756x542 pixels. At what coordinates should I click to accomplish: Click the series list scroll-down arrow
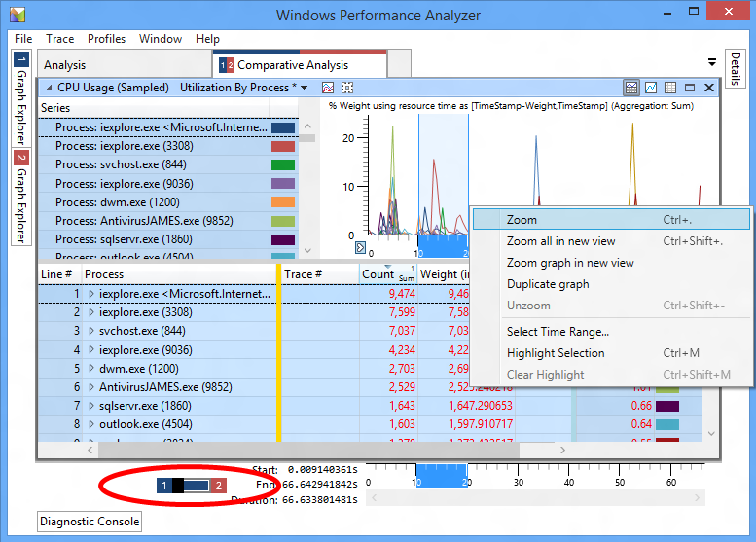tap(308, 251)
